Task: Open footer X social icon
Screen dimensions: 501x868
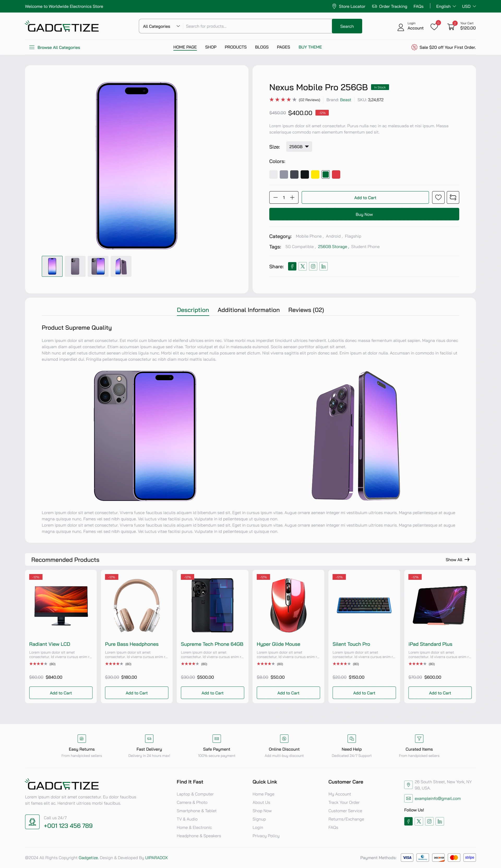Action: [x=419, y=821]
